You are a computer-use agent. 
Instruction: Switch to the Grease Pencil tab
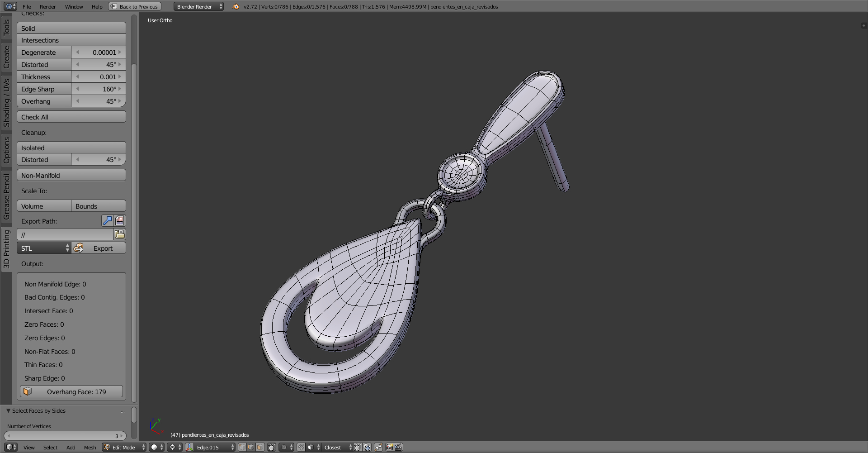[x=6, y=196]
